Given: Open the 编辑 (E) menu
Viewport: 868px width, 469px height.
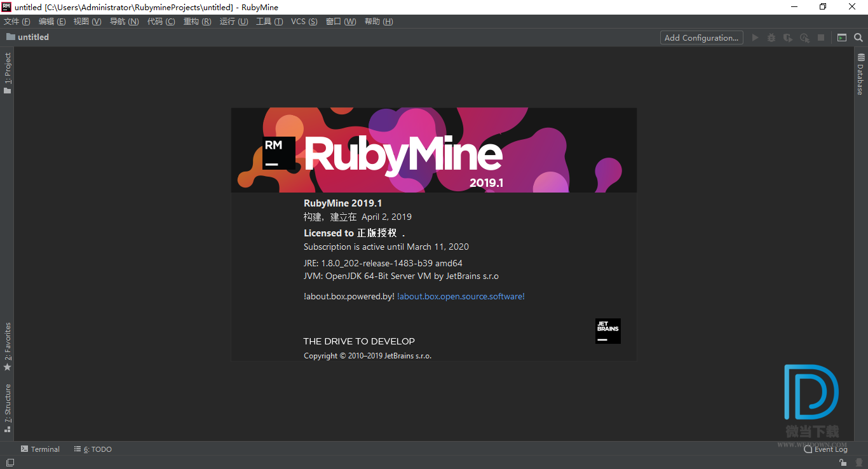Looking at the screenshot, I should click(x=52, y=22).
